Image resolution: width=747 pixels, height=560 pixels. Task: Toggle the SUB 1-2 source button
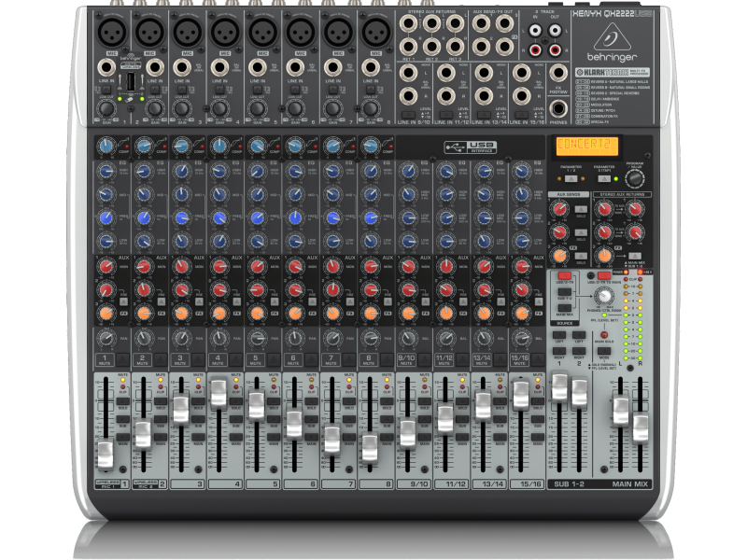(x=565, y=291)
